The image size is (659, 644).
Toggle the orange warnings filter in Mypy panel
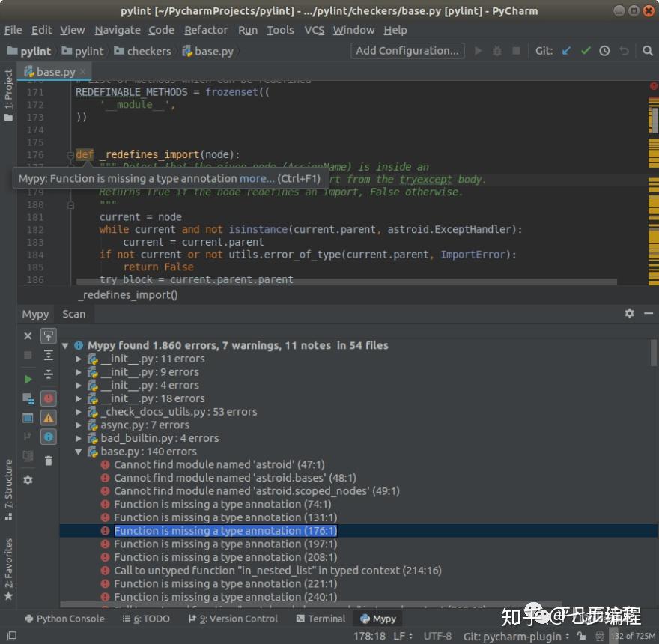point(49,418)
